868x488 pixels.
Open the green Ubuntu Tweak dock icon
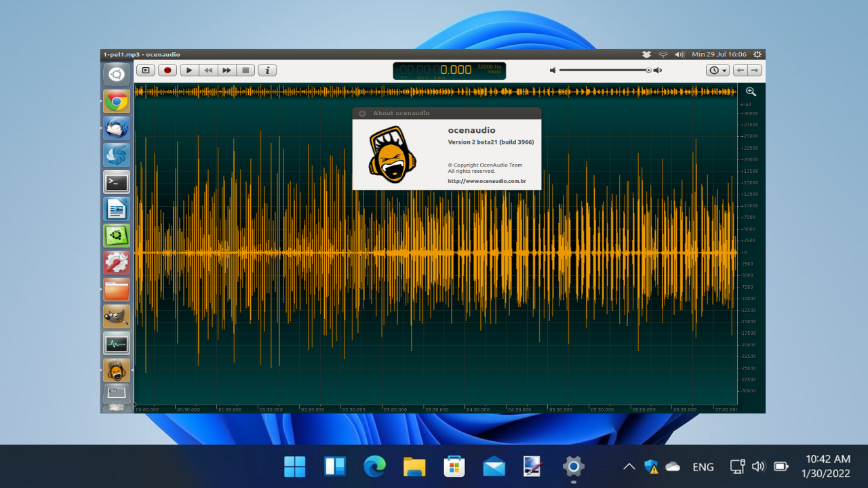click(x=117, y=236)
